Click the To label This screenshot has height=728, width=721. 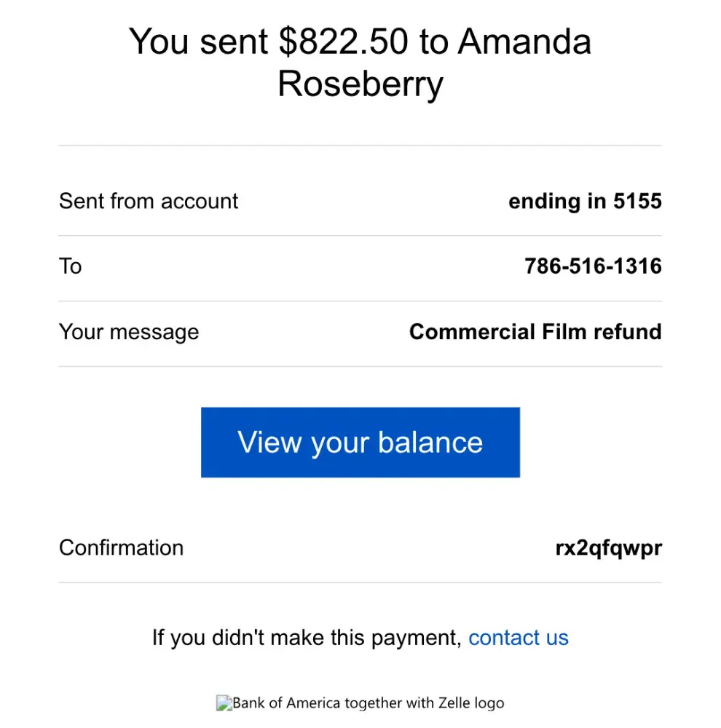pyautogui.click(x=70, y=266)
